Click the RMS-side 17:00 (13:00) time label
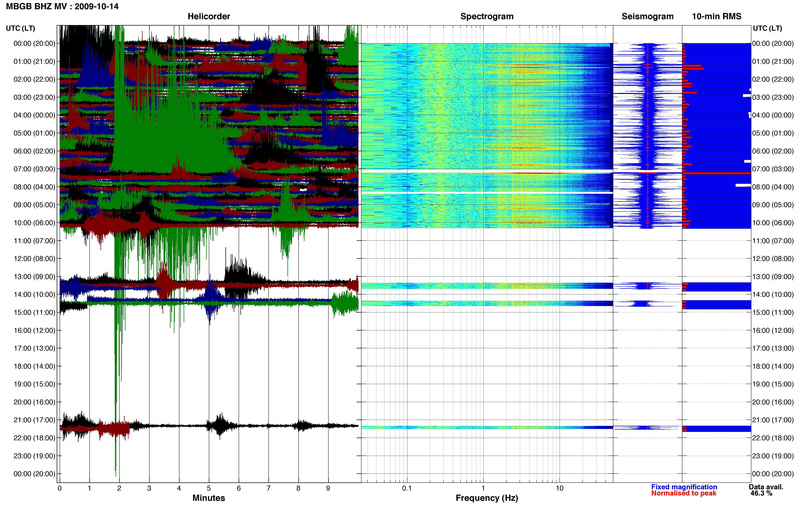The width and height of the screenshot is (812, 508). (x=773, y=348)
